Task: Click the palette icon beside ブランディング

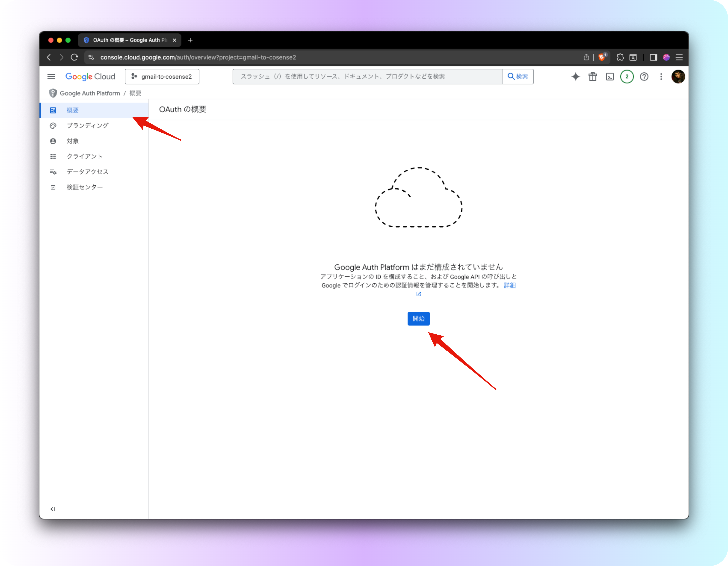Action: pos(53,126)
